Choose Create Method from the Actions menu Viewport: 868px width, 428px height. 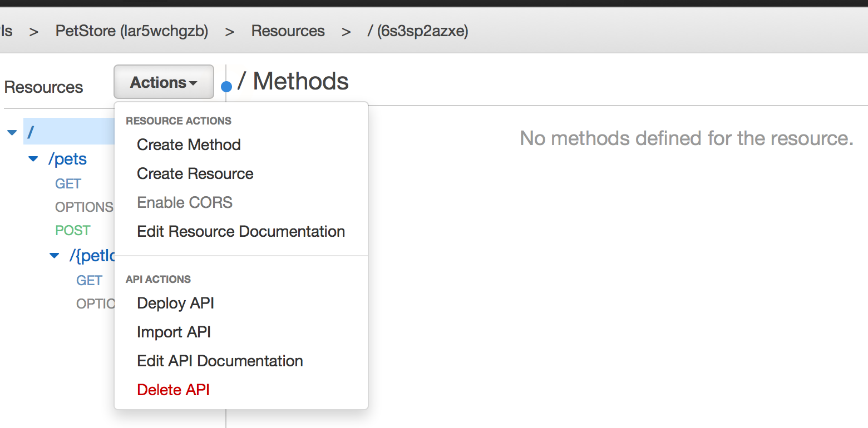[x=189, y=145]
